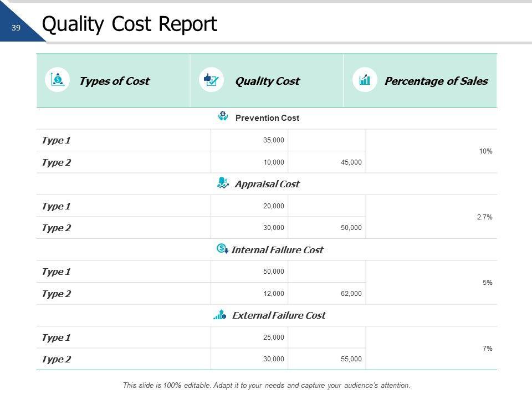The width and height of the screenshot is (532, 399).
Task: Click the Types of Cost header
Action: 114,81
